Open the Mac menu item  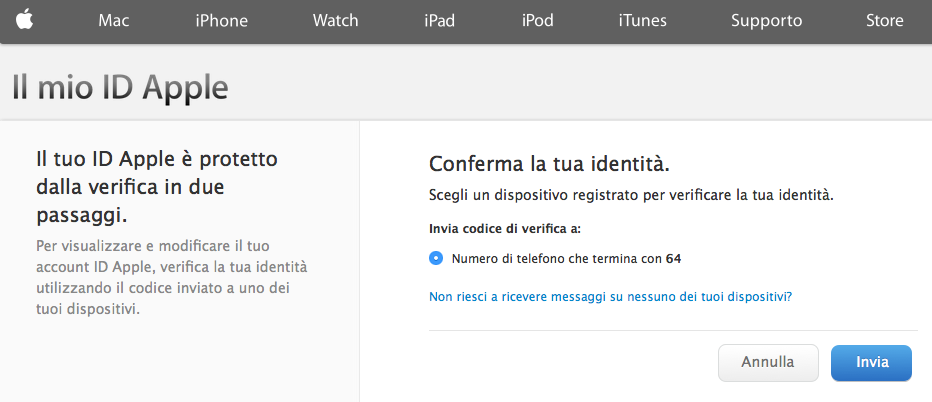point(114,21)
